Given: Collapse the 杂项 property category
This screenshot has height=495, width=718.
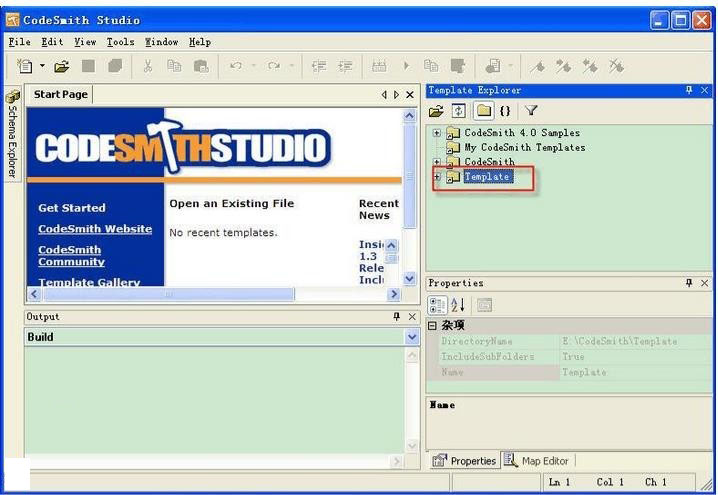Looking at the screenshot, I should [432, 326].
